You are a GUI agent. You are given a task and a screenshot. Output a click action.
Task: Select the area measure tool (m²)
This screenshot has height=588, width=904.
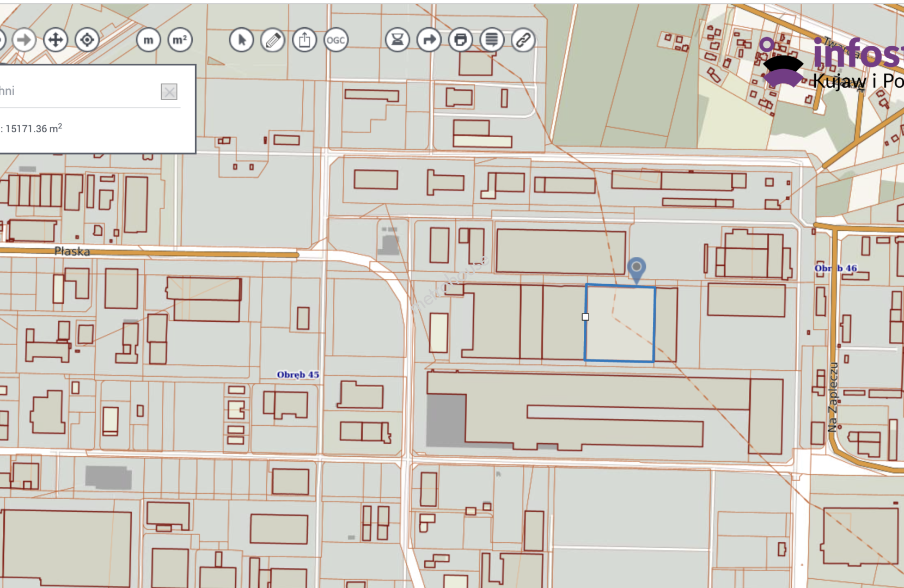coord(180,40)
